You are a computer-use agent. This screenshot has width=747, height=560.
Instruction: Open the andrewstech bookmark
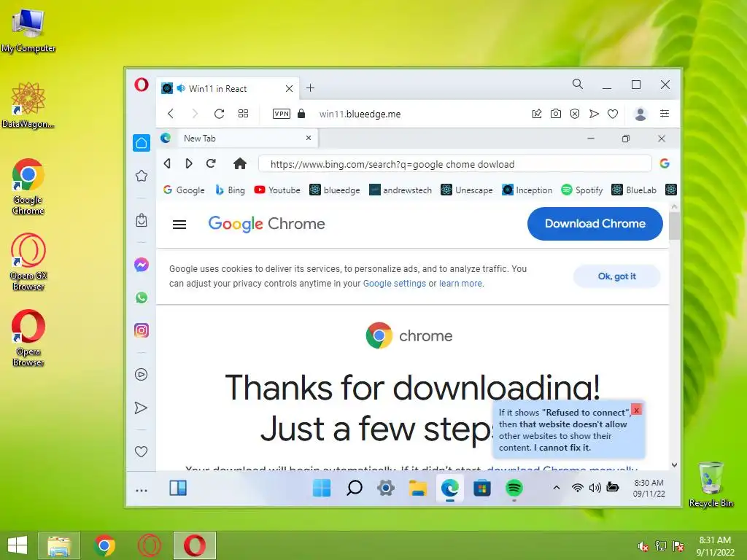[400, 190]
